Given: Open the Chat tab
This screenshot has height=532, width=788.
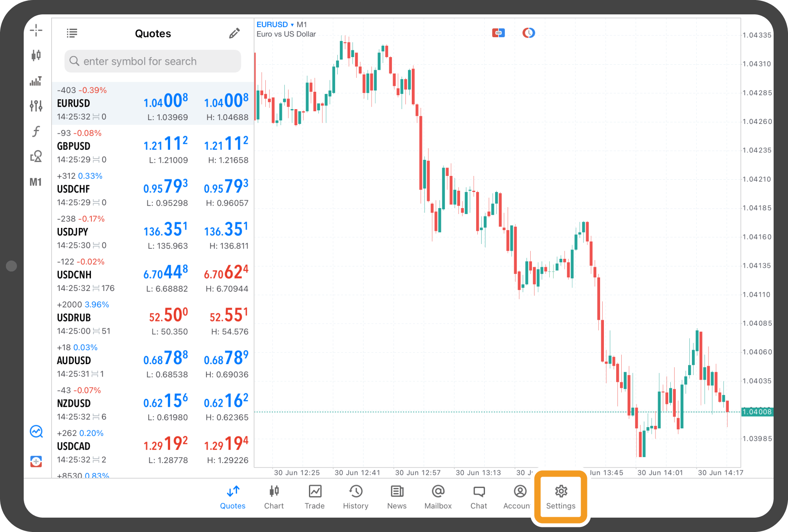Looking at the screenshot, I should (479, 497).
